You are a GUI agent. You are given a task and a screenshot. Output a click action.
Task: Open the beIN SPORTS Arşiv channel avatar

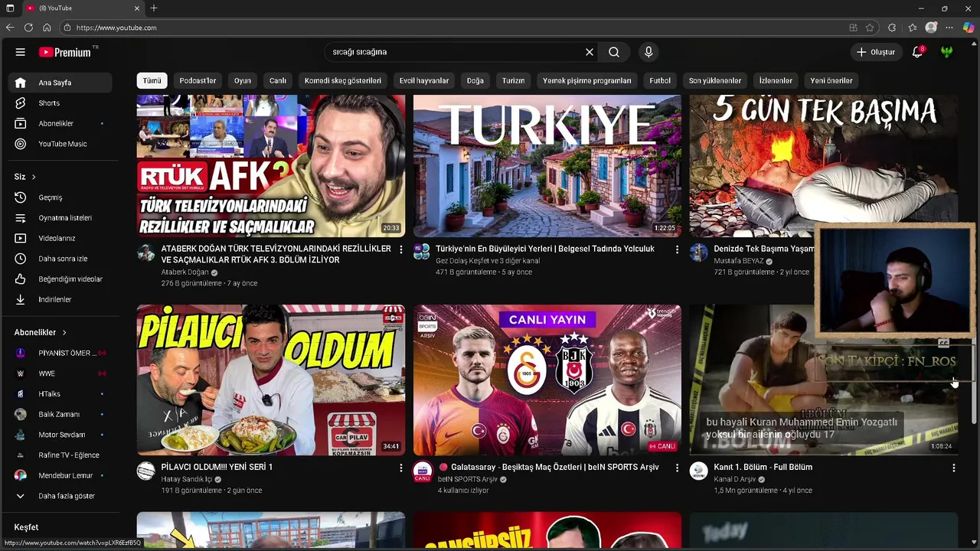tap(423, 471)
